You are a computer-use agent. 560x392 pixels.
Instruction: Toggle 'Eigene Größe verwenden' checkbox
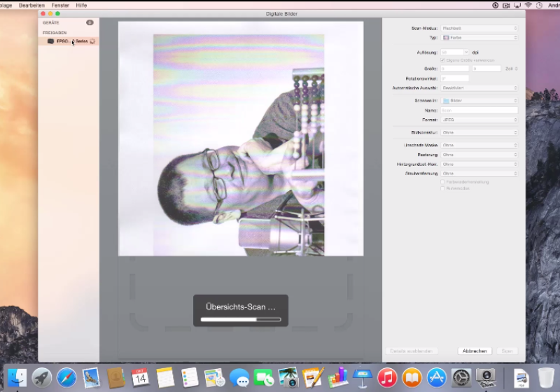point(442,60)
